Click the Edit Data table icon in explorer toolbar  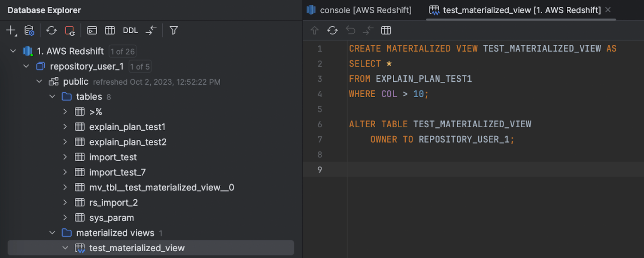coord(110,31)
